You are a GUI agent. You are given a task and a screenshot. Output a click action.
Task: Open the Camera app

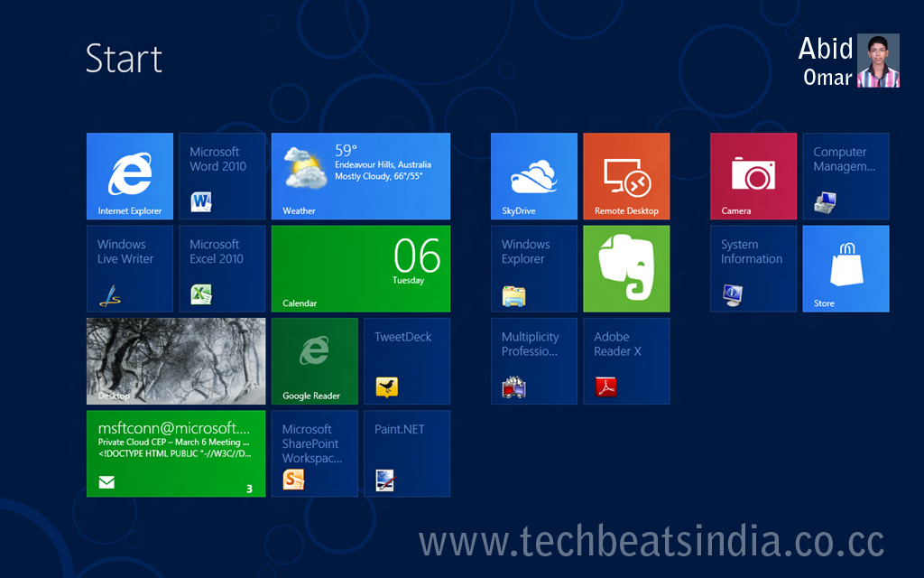point(753,176)
